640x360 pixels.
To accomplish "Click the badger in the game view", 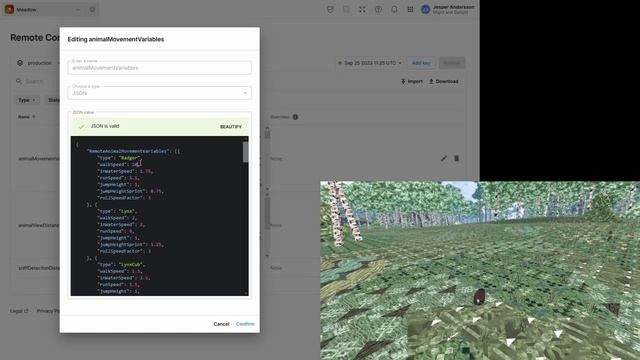I will pyautogui.click(x=479, y=296).
